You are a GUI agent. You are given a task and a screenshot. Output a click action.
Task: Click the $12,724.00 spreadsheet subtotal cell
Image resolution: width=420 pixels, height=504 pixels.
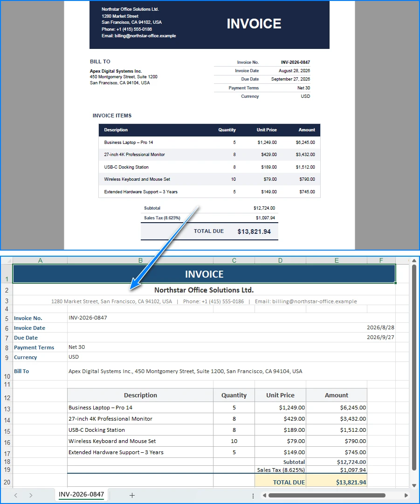click(337, 462)
